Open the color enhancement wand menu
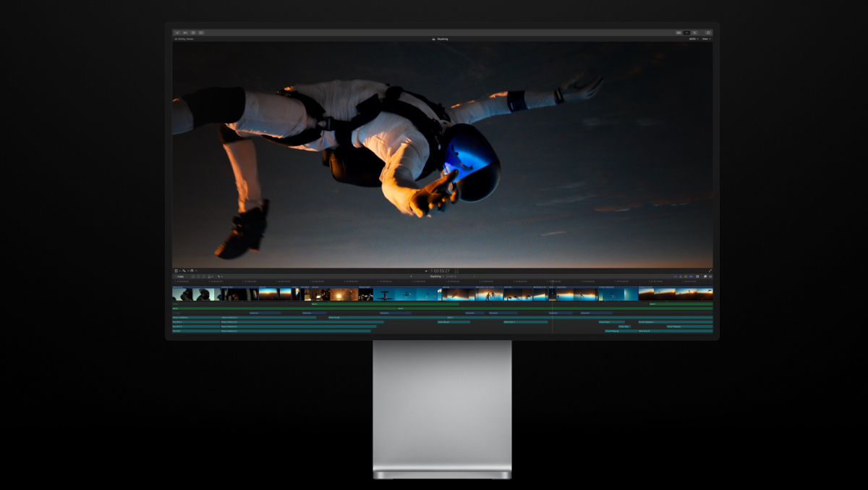 click(184, 271)
